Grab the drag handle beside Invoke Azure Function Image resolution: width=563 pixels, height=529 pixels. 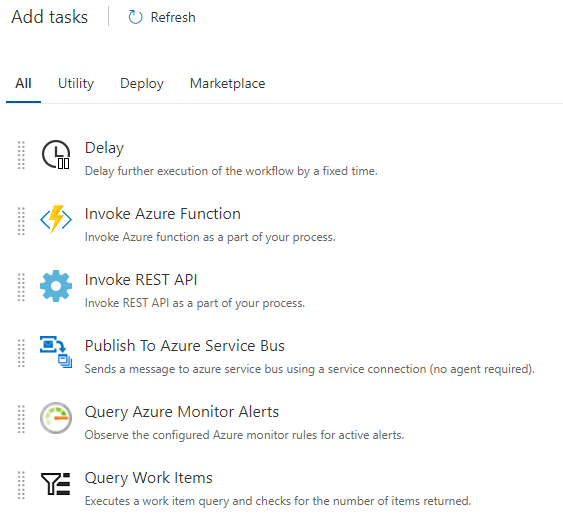(x=21, y=221)
